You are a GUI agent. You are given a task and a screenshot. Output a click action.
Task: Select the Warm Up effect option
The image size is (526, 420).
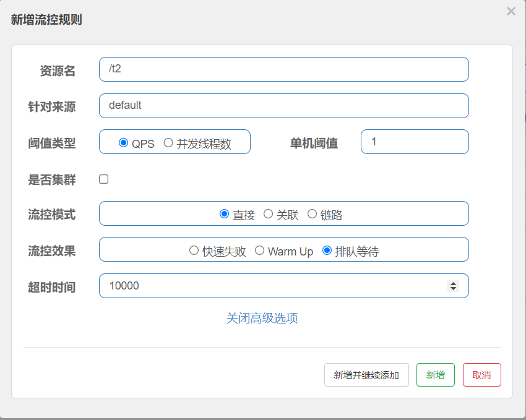coord(260,251)
